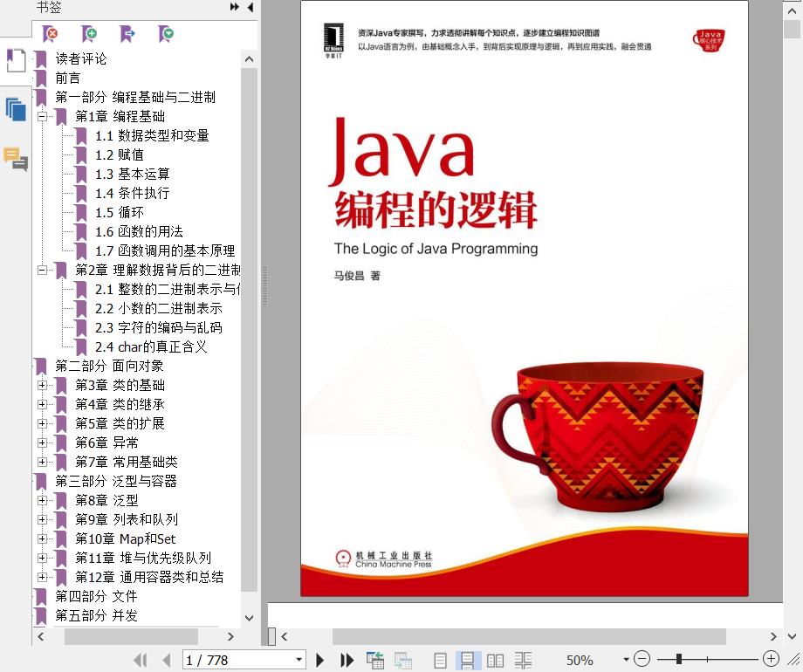This screenshot has width=803, height=672.
Task: Click document horizontal scrollbar right arrow
Action: tap(773, 637)
